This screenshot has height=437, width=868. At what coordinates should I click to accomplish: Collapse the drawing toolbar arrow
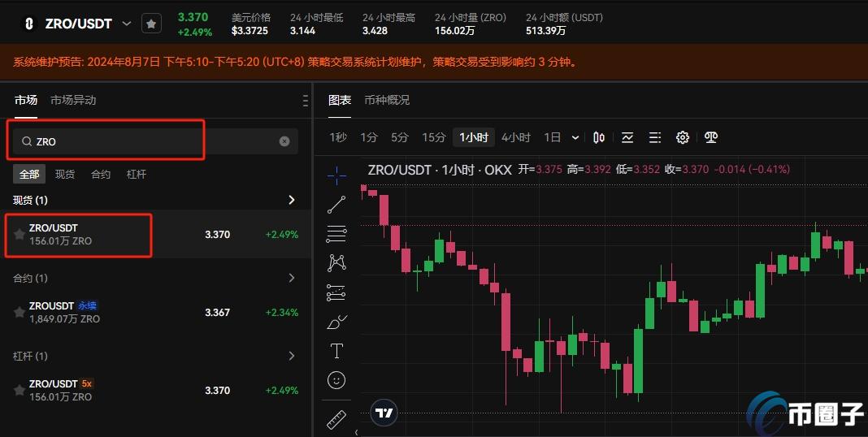point(356,432)
